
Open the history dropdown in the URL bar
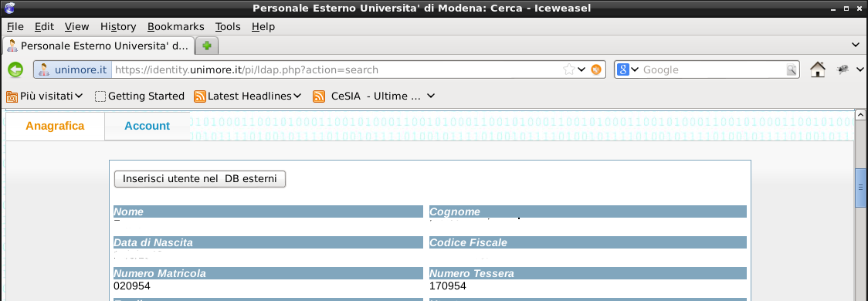click(x=581, y=69)
